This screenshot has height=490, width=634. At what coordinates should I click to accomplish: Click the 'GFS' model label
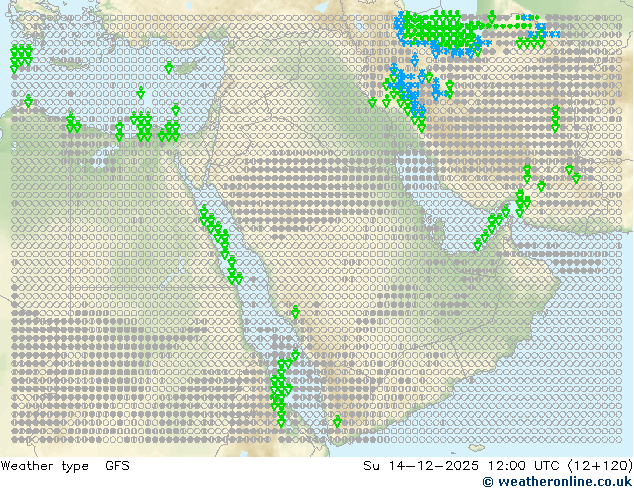tap(117, 466)
